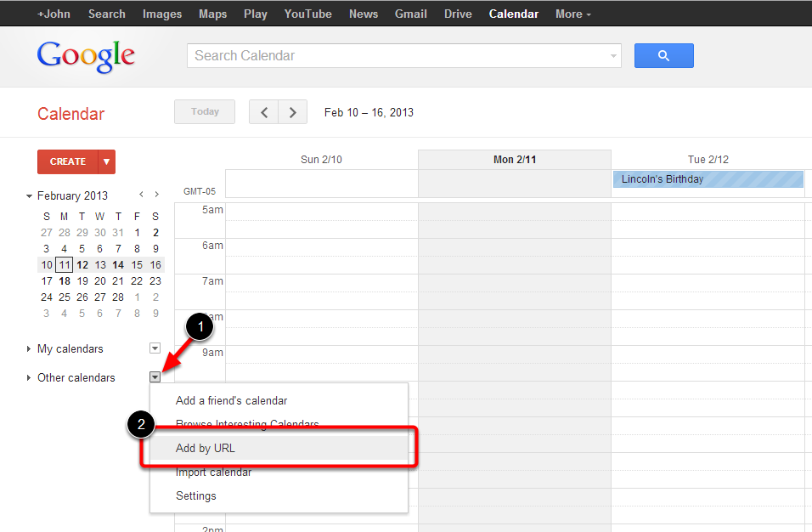
Task: Select gray day 31 in mini calendar
Action: 118,233
